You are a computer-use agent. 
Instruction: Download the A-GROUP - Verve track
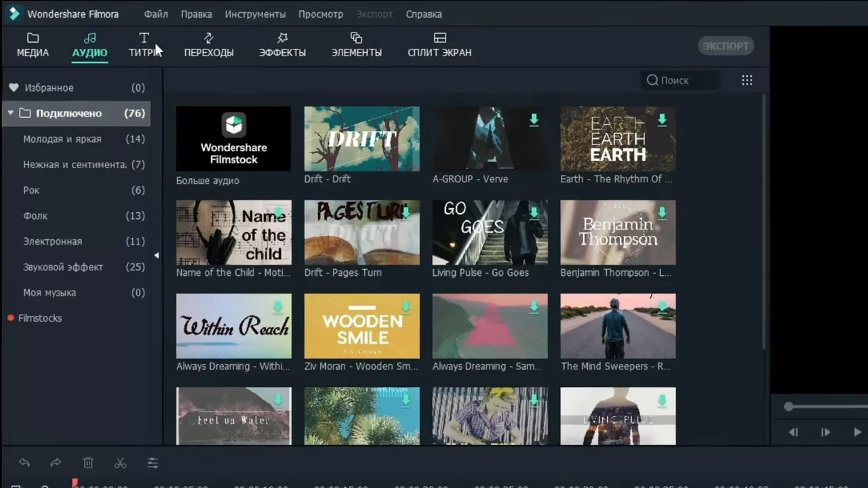(x=534, y=120)
